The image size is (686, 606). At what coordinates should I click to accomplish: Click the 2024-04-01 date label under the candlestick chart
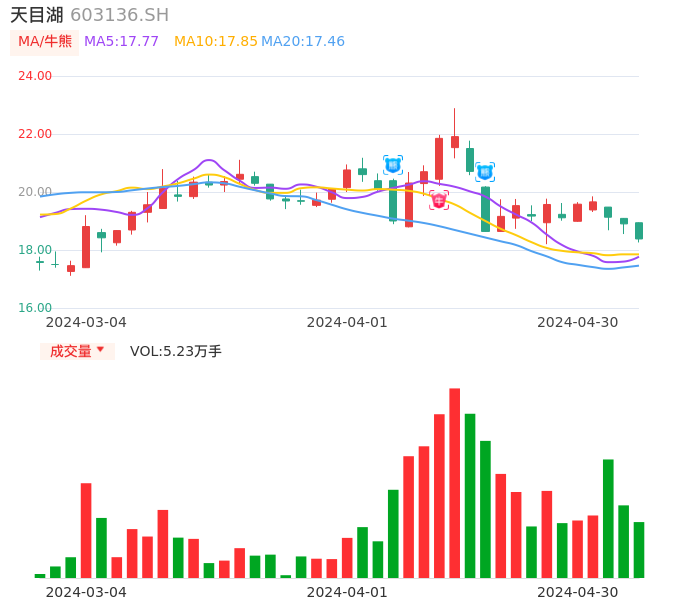click(346, 322)
